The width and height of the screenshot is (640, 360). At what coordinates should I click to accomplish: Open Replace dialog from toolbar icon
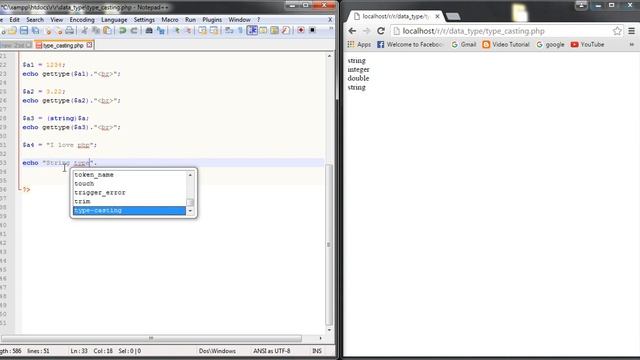coord(160,31)
